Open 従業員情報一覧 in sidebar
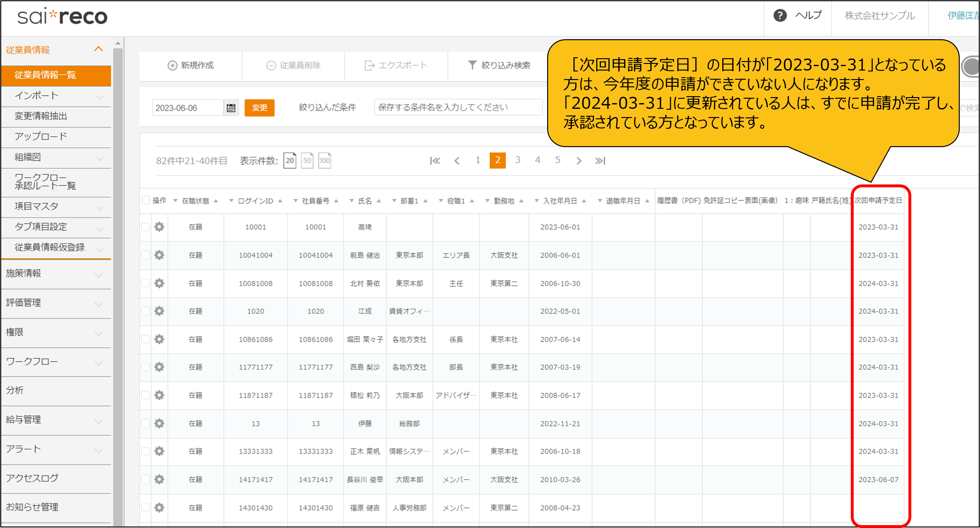 click(56, 75)
